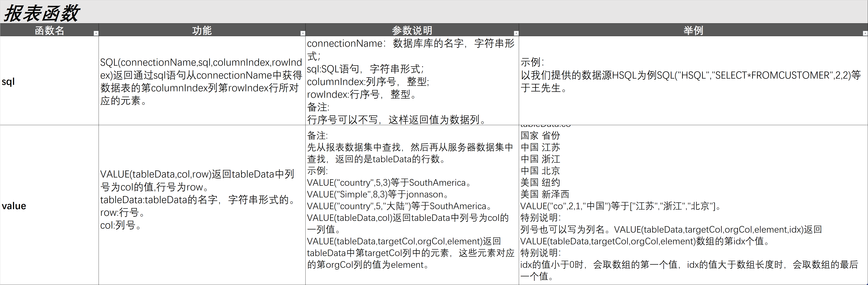Select the 功能 header cell
This screenshot has width=868, height=285.
[x=201, y=30]
